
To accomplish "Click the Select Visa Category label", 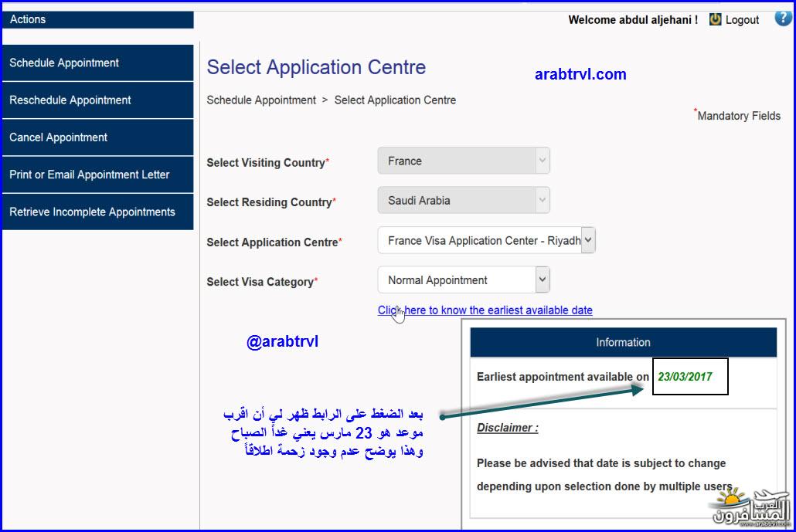I will 262,282.
